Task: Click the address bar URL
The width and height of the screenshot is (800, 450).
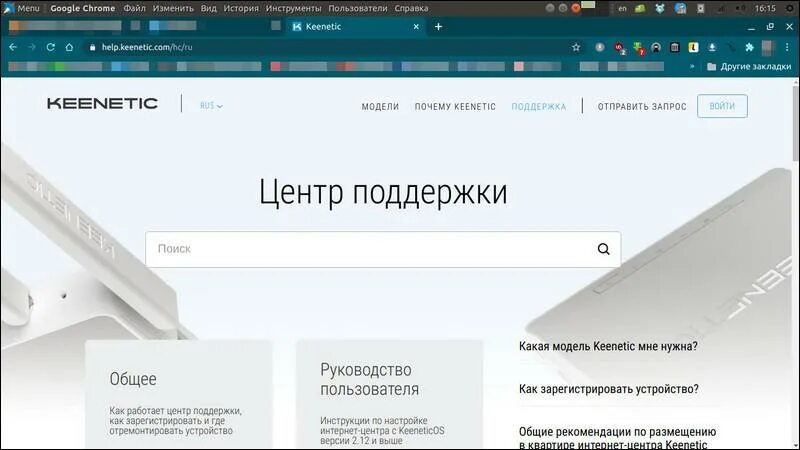Action: click(147, 47)
